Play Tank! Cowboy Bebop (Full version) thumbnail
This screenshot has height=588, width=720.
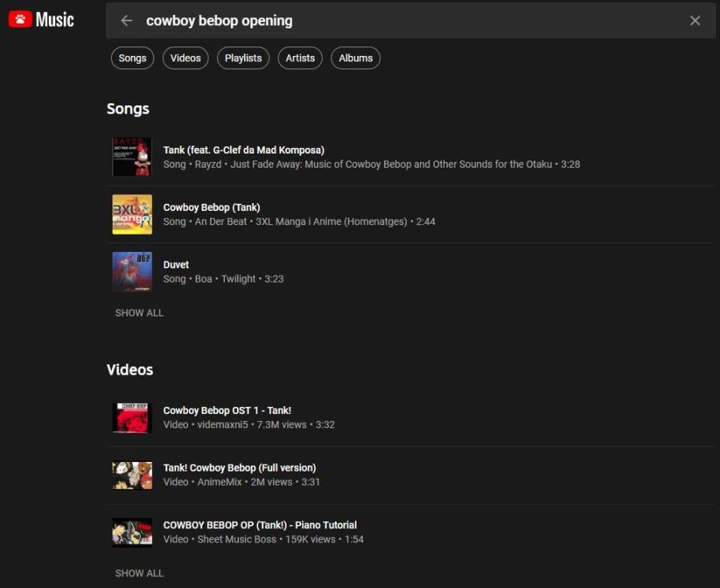click(x=132, y=475)
